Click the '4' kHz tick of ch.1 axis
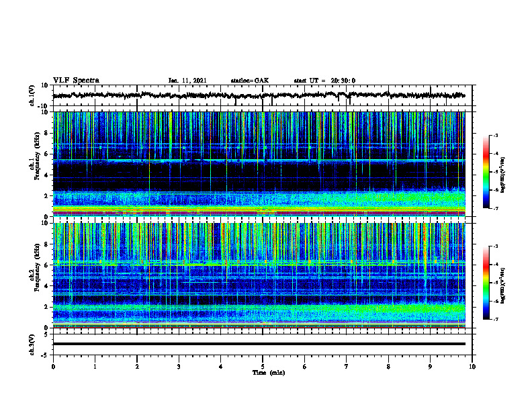This screenshot has width=532, height=411. [46, 175]
